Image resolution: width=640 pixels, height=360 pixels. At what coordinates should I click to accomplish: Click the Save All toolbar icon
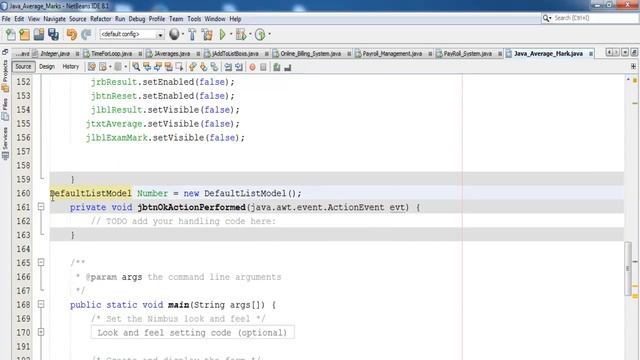click(x=53, y=35)
